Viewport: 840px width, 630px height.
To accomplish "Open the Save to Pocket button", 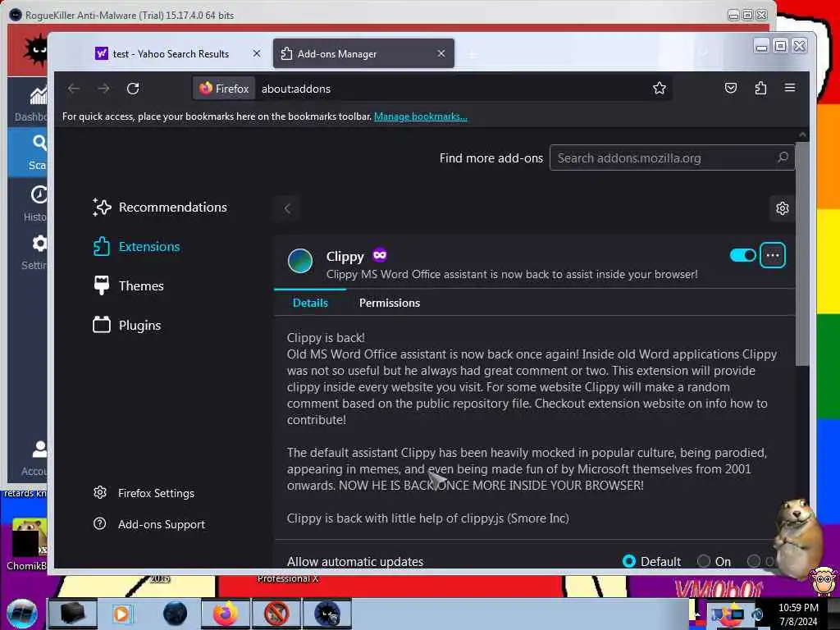I will point(731,88).
